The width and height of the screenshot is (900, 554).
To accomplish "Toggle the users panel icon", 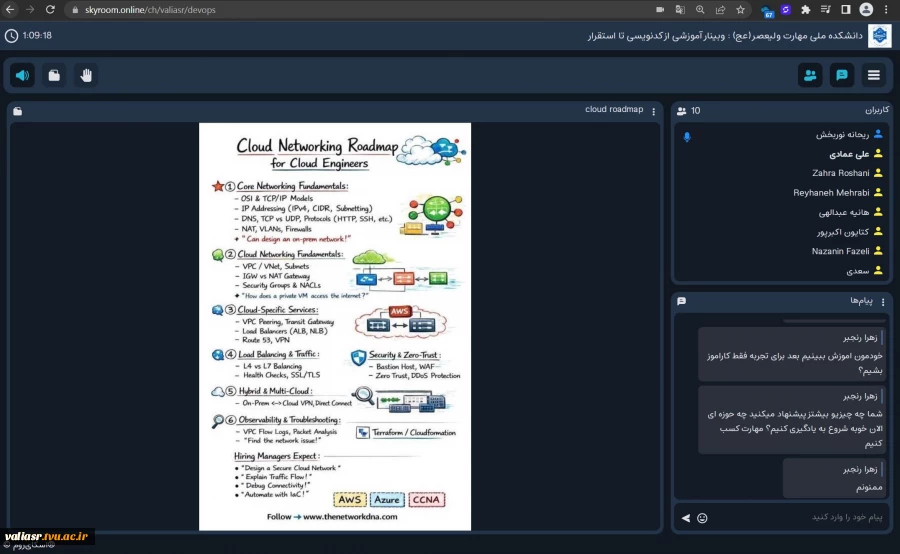I will click(x=810, y=75).
